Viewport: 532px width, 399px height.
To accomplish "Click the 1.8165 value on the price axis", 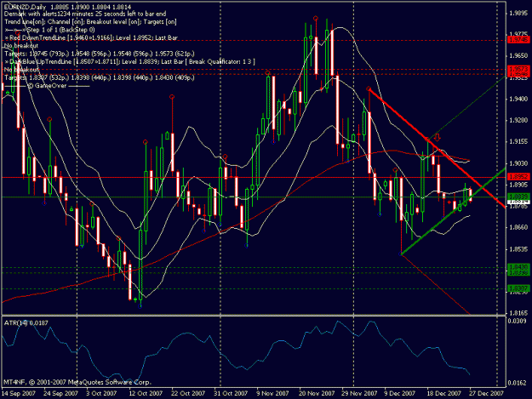I will click(x=518, y=313).
